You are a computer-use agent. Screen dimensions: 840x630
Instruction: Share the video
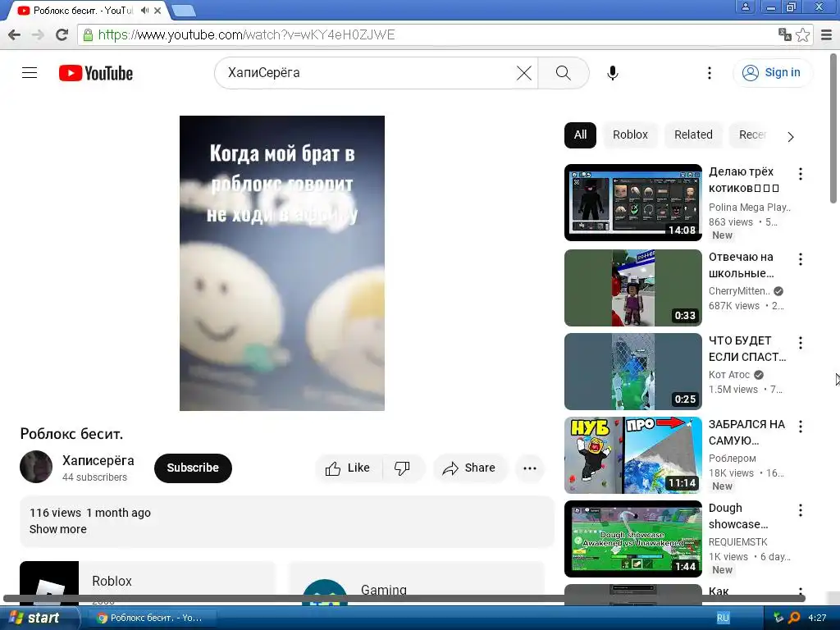pos(468,468)
